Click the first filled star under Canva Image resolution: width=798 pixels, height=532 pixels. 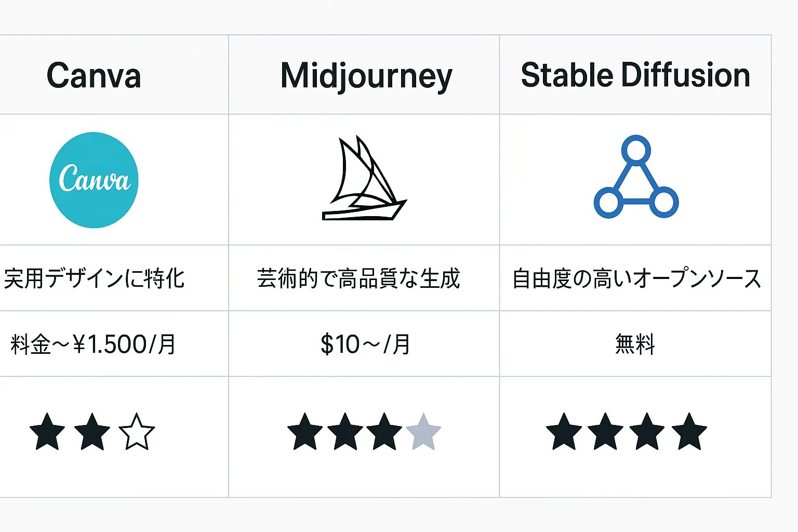(47, 431)
